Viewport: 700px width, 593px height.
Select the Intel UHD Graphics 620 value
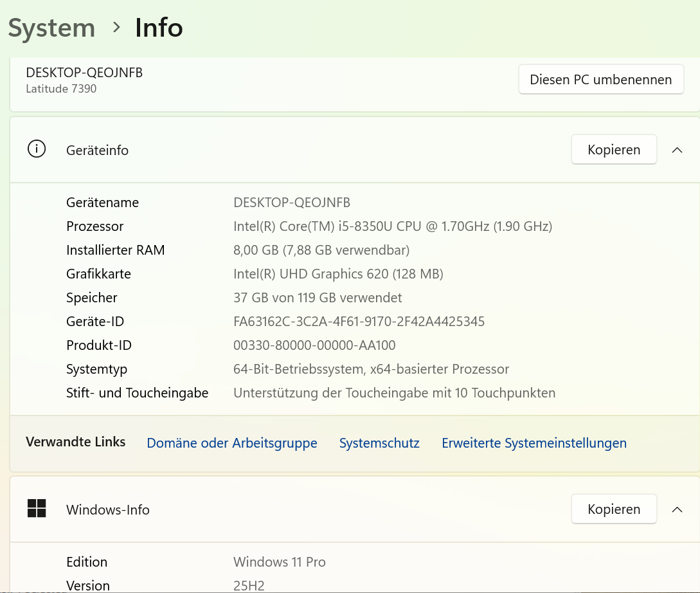(338, 274)
